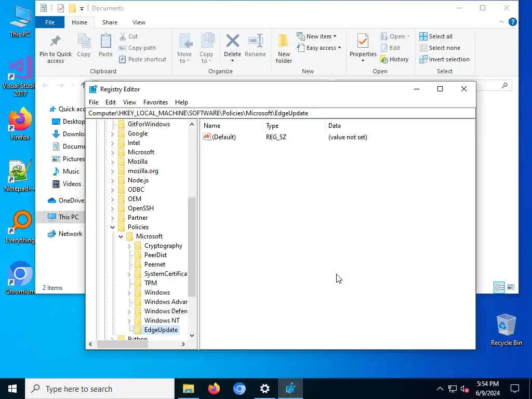Click Recycle Bin desktop icon

(506, 329)
